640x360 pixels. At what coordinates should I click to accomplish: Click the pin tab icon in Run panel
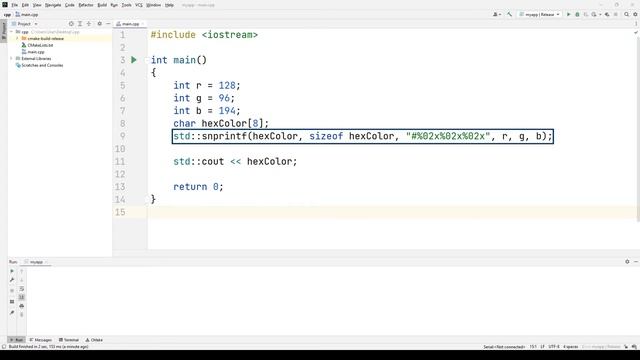[12, 313]
